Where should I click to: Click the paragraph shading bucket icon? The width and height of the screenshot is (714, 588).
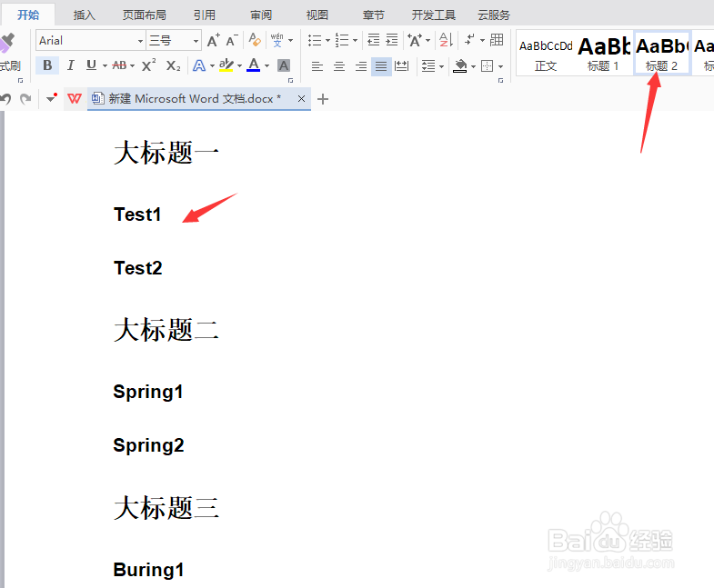coord(460,66)
